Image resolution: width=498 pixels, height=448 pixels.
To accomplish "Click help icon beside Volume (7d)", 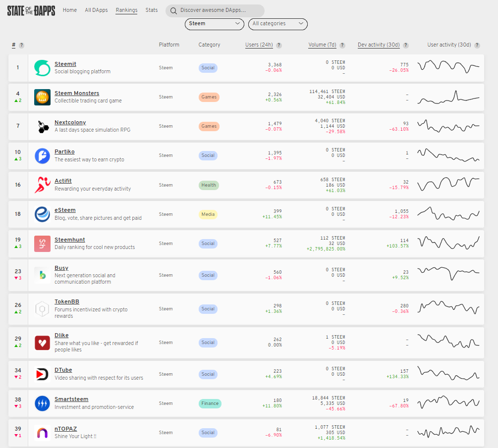I will click(x=342, y=46).
